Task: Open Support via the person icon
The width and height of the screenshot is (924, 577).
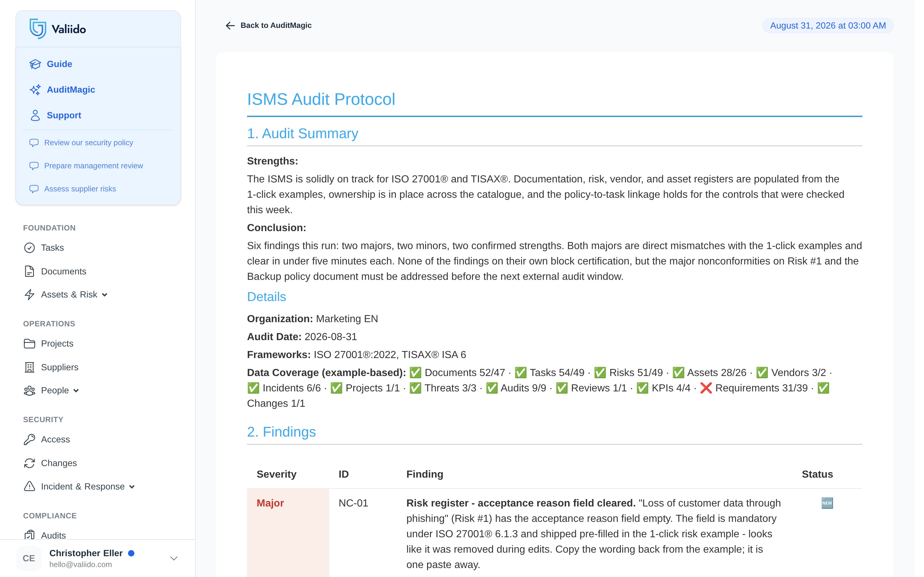Action: coord(35,115)
